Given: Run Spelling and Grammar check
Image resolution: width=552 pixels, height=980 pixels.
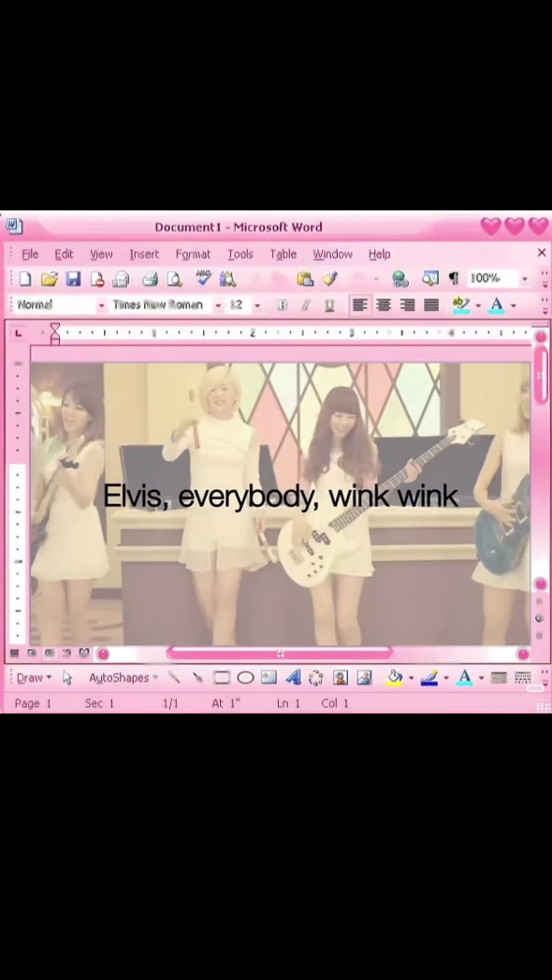Looking at the screenshot, I should coord(203,278).
